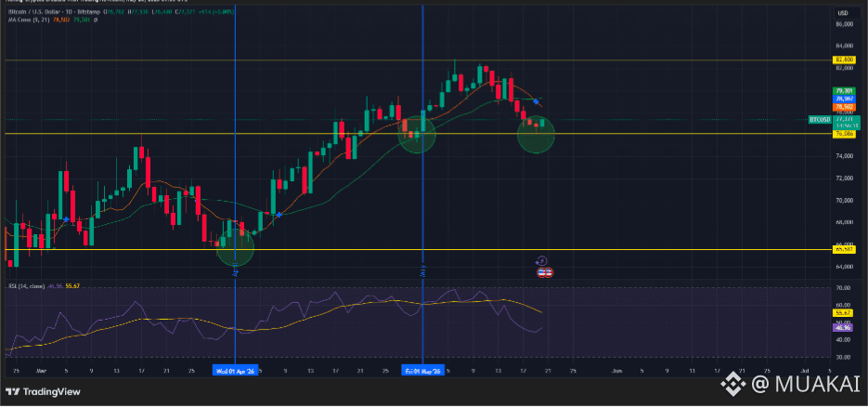Viewport: 868px width, 408px height.
Task: Click the 70.00 RSI axis label
Action: 844,288
